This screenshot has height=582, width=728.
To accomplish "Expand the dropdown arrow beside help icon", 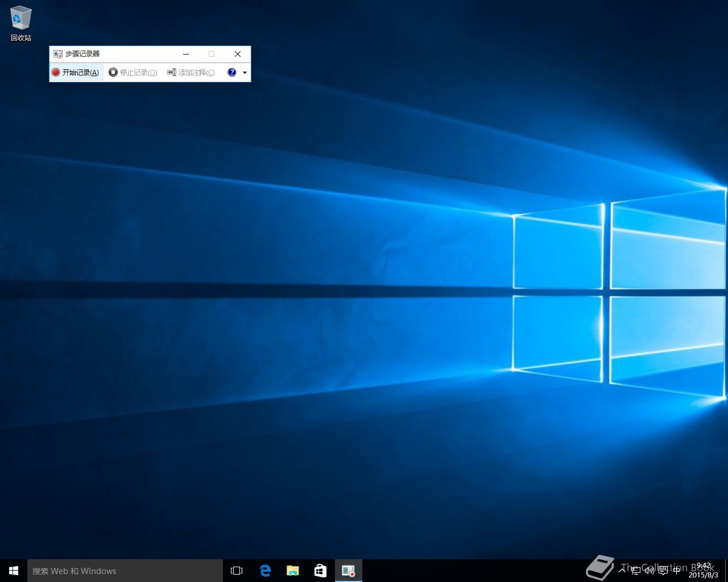I will (245, 72).
